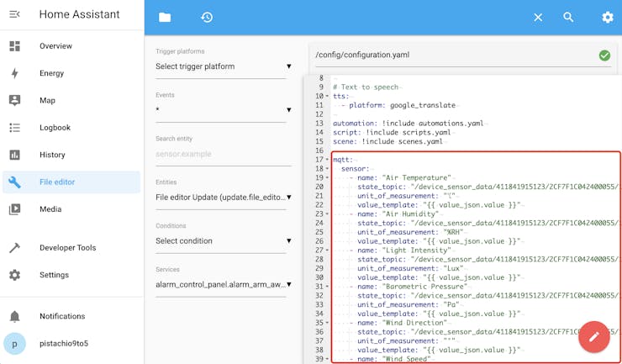Close the file with X icon
Image resolution: width=622 pixels, height=364 pixels.
pos(538,18)
